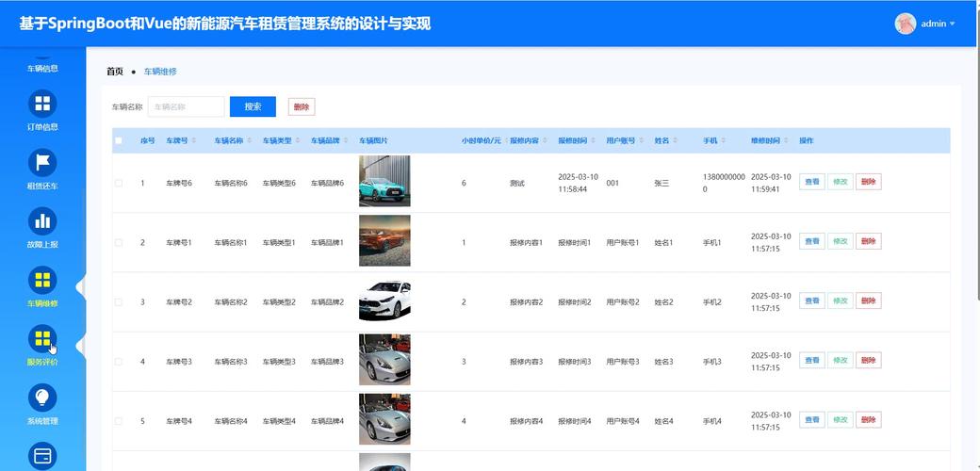Go to 首页 breadcrumb
This screenshot has height=471, width=980.
click(115, 72)
